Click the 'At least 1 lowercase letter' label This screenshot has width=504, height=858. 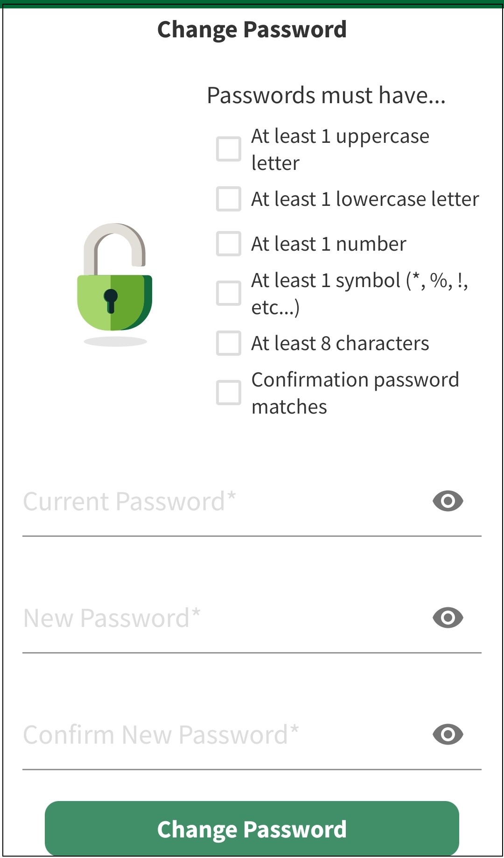[x=365, y=199]
